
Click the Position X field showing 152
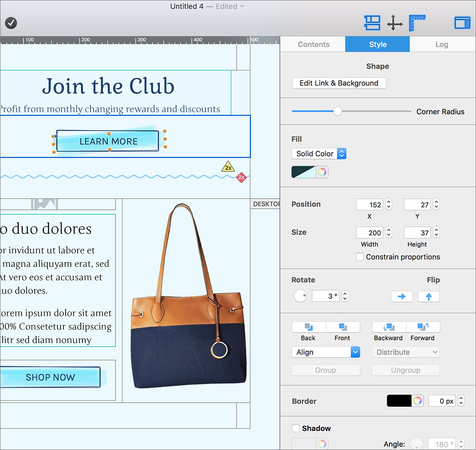369,205
